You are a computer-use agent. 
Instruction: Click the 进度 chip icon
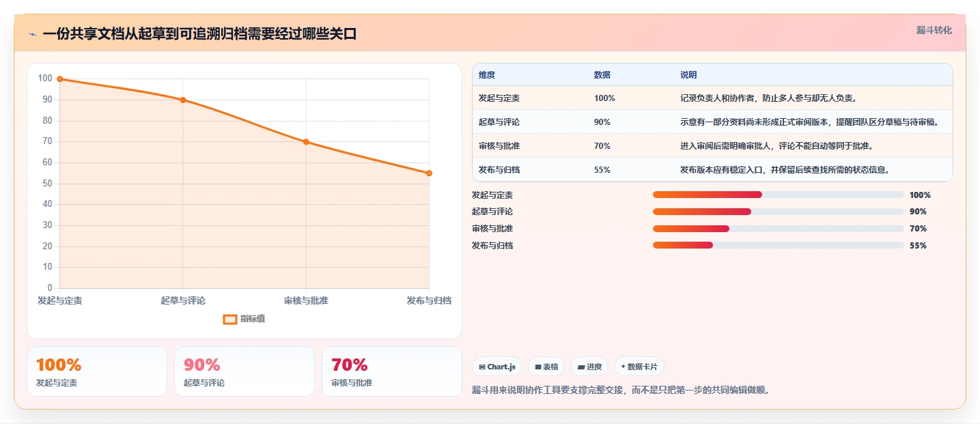(x=580, y=367)
